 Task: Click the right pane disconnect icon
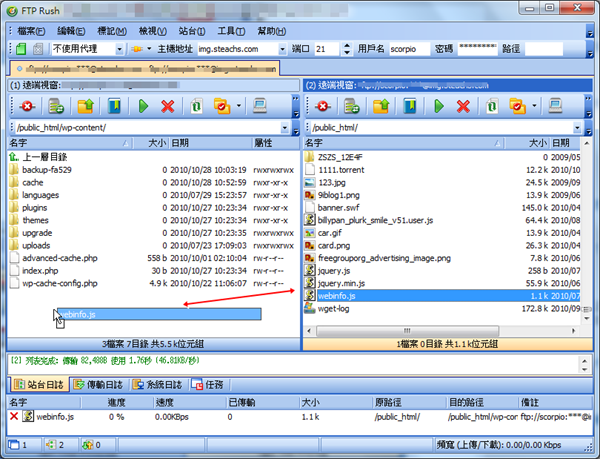[323, 106]
